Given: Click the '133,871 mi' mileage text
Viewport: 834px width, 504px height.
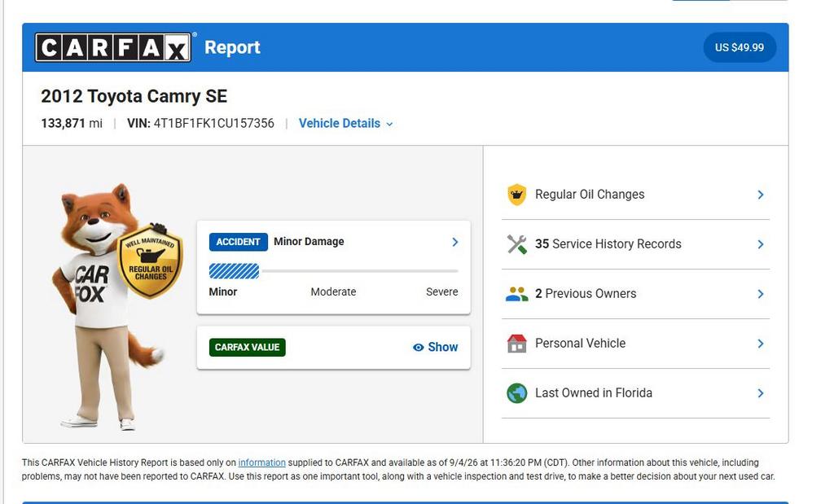Looking at the screenshot, I should pyautogui.click(x=72, y=123).
